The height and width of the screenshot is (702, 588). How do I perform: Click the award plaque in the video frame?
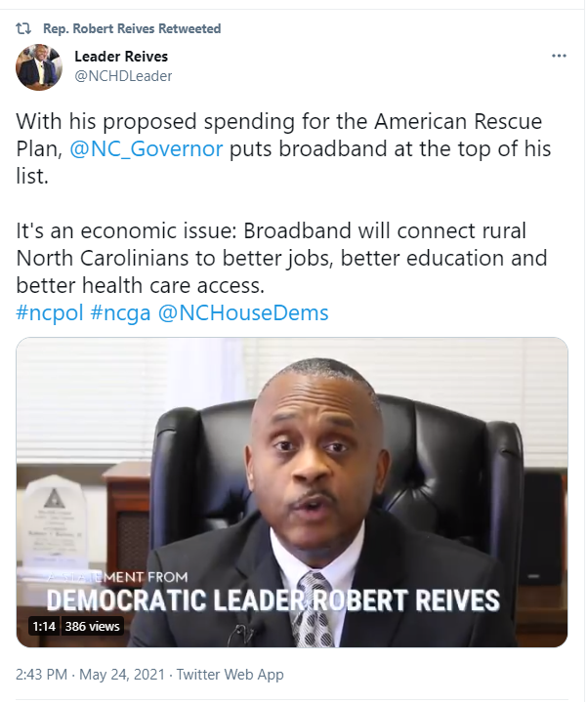pyautogui.click(x=55, y=521)
